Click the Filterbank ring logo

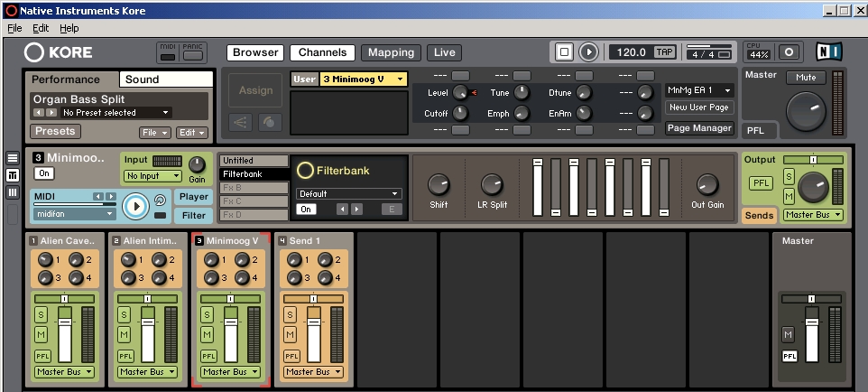click(305, 171)
